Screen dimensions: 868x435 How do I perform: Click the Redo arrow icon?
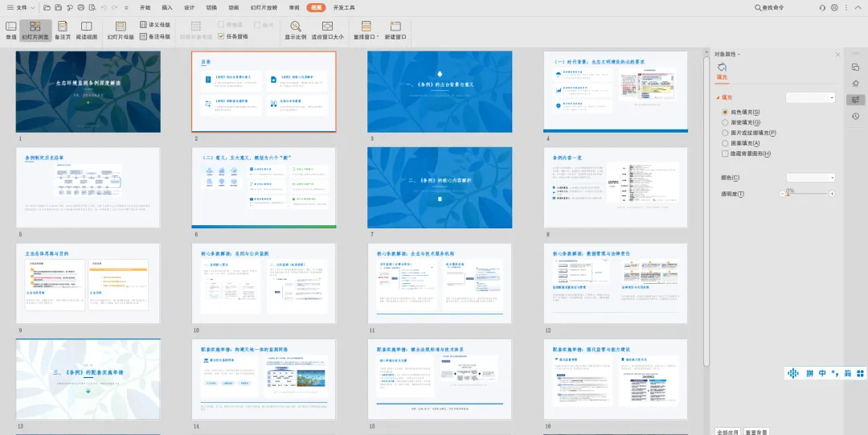[114, 8]
